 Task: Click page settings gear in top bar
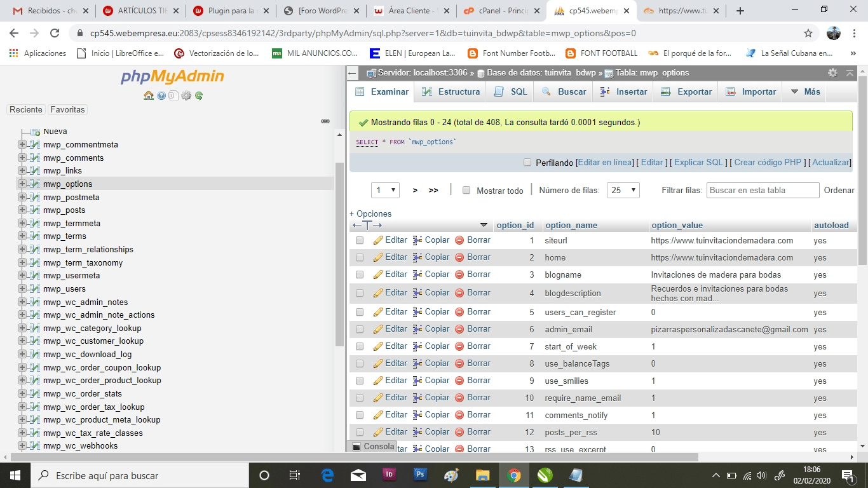832,73
